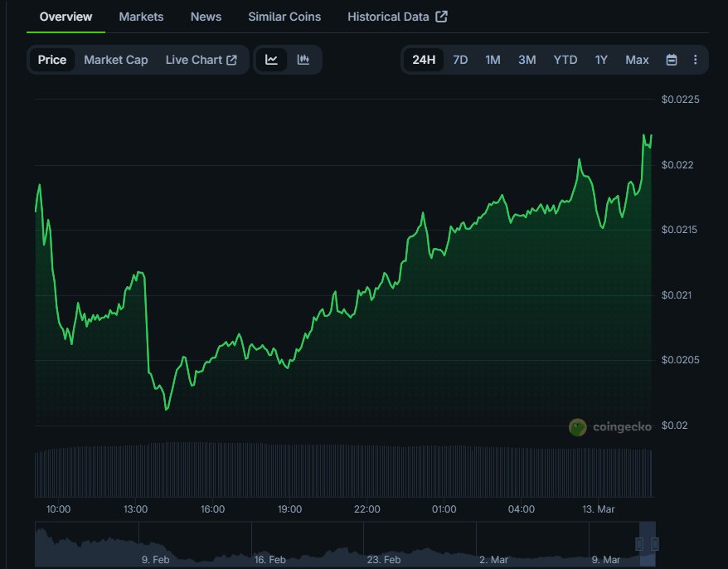Viewport: 728px width, 569px height.
Task: View the Similar Coins tab
Action: tap(284, 17)
